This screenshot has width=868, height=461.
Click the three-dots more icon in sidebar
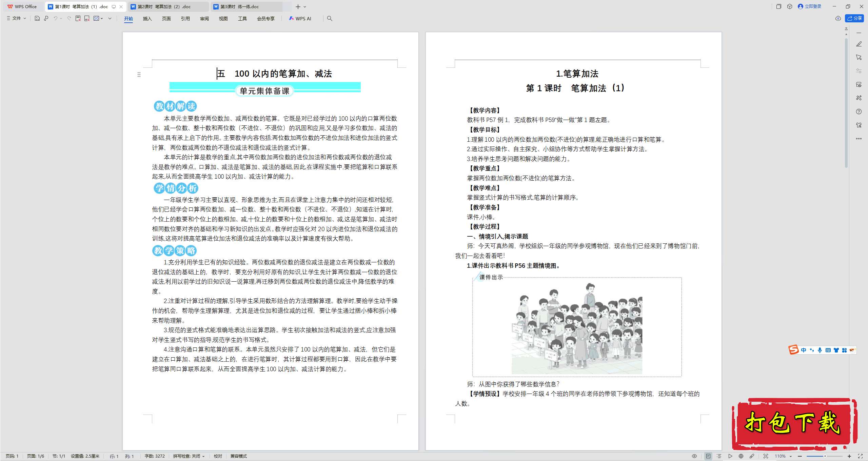click(x=859, y=139)
